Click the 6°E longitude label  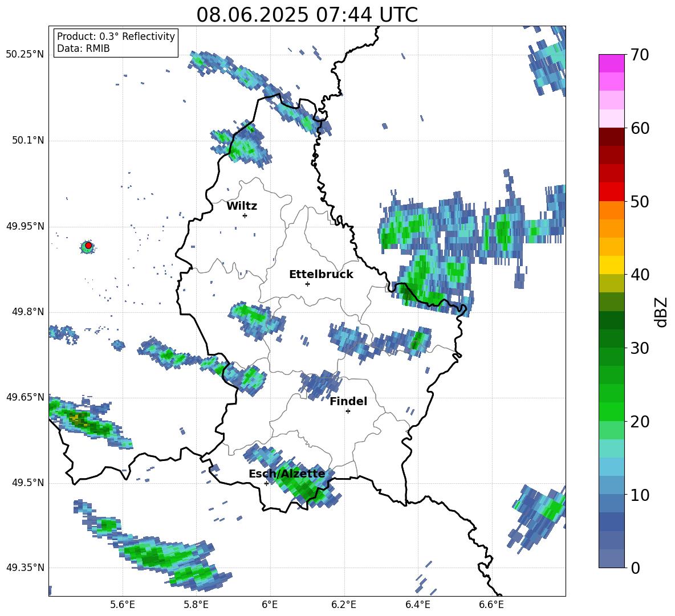point(270,605)
